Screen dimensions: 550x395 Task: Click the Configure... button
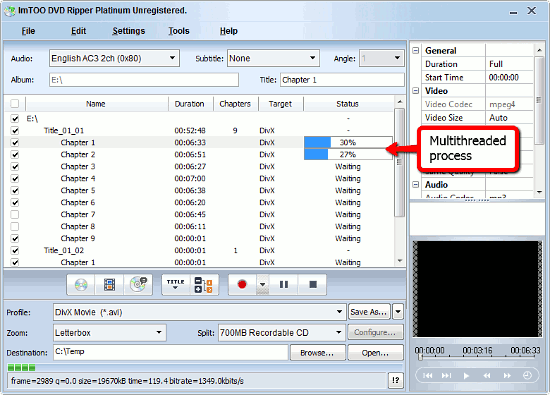[375, 332]
